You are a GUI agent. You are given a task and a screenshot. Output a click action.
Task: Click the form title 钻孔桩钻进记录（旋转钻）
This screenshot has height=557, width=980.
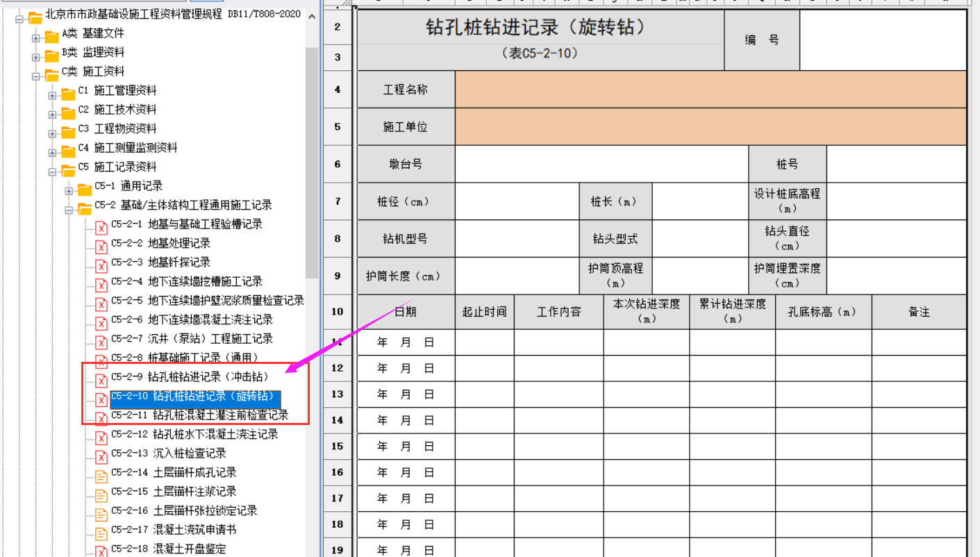(x=535, y=28)
